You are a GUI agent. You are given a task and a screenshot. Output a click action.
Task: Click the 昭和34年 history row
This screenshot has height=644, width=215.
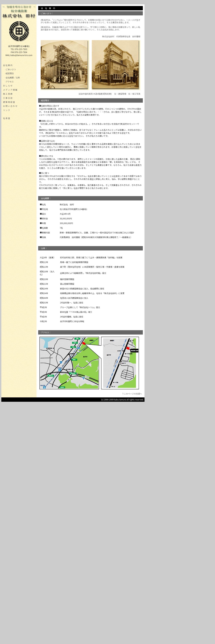(x=90, y=294)
